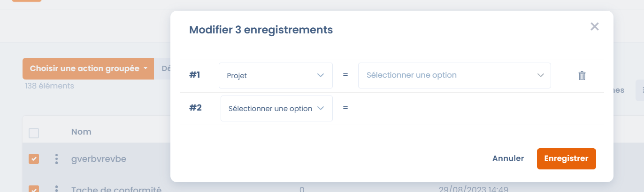The image size is (644, 192).
Task: Open the Tache de conformité record
Action: pos(116,189)
